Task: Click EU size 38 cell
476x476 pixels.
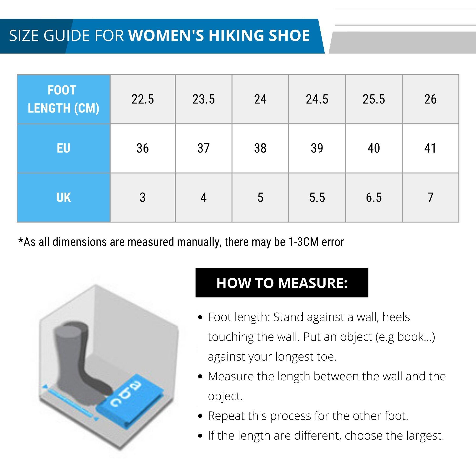Action: click(x=260, y=148)
